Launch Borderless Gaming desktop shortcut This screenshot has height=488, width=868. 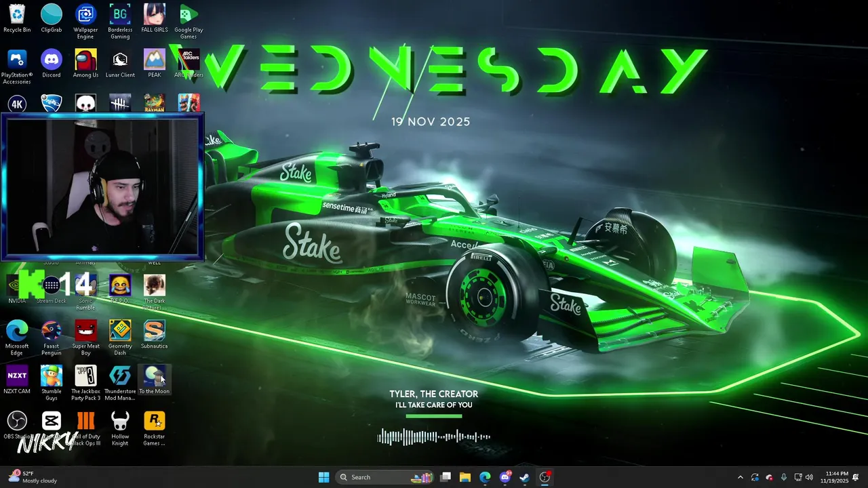click(120, 22)
